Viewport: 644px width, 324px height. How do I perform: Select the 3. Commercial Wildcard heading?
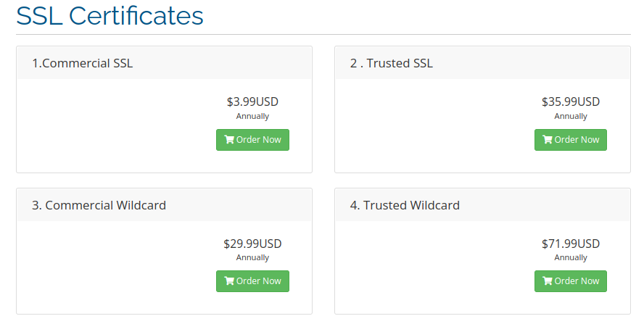99,205
